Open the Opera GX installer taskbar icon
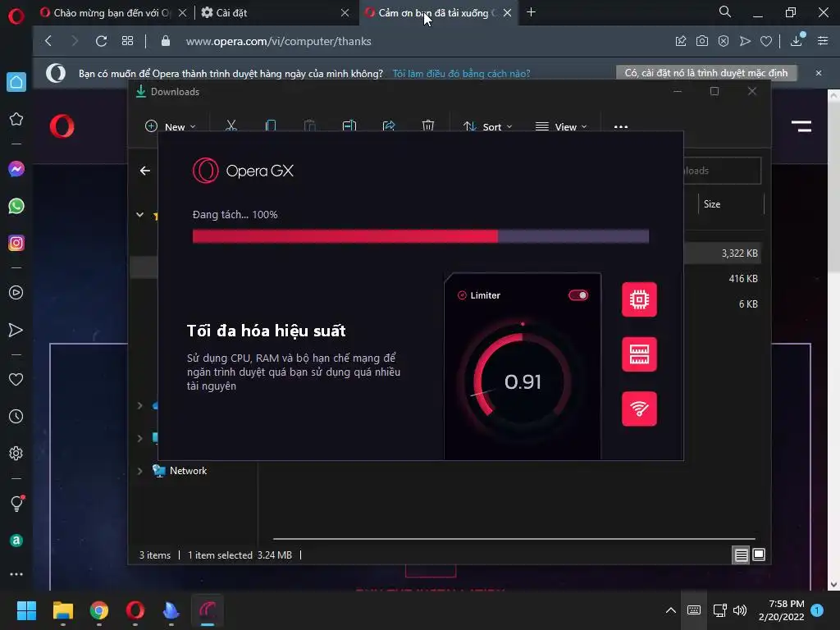840x630 pixels. coord(208,610)
